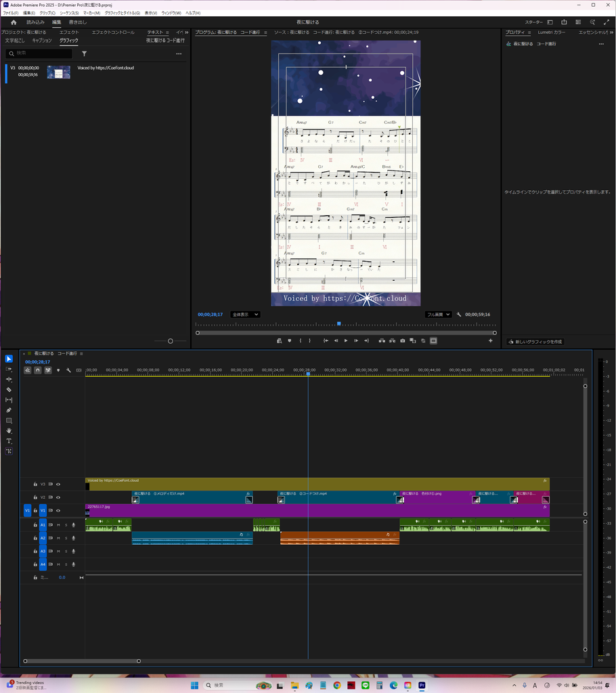This screenshot has height=693, width=616.
Task: Switch to the キャプション tab
Action: coord(42,40)
